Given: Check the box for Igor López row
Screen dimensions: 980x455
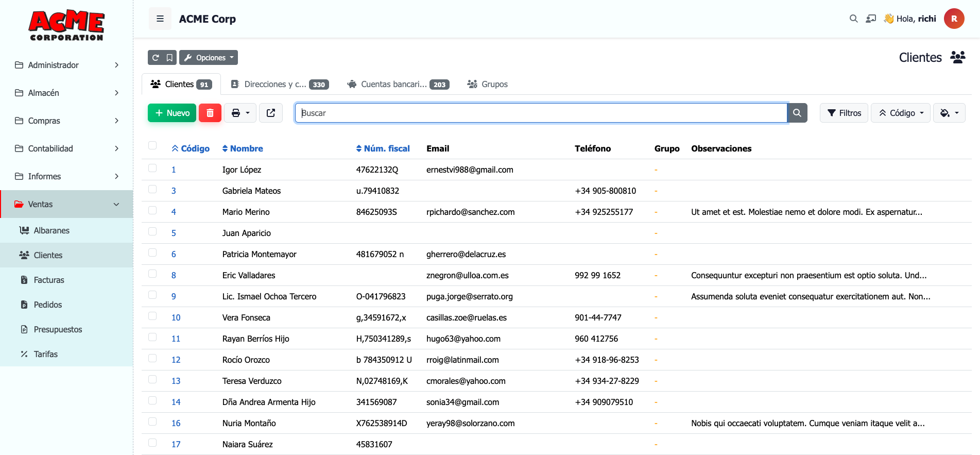Looking at the screenshot, I should click(152, 168).
